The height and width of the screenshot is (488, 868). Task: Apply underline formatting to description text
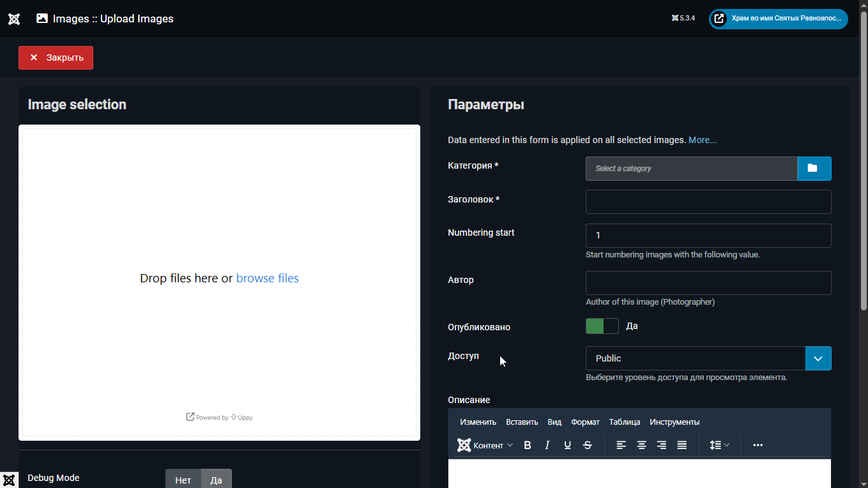(x=567, y=445)
